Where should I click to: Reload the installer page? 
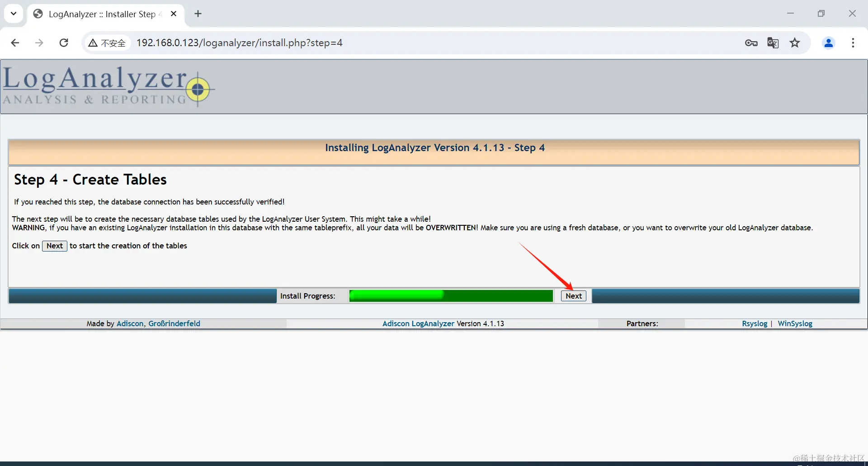coord(64,43)
